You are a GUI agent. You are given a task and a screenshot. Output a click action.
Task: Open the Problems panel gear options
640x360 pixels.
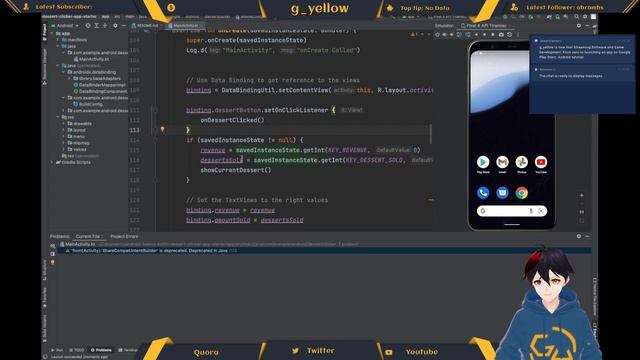[579, 236]
